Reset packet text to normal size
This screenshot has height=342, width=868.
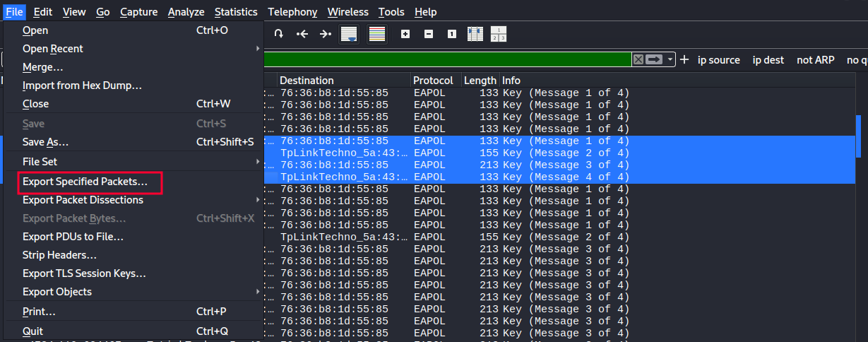(452, 34)
